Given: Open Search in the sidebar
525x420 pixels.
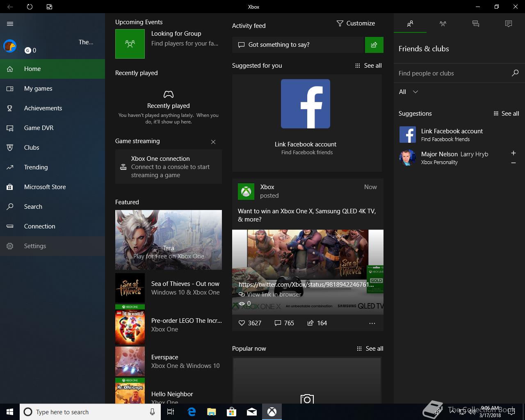Looking at the screenshot, I should (52, 207).
